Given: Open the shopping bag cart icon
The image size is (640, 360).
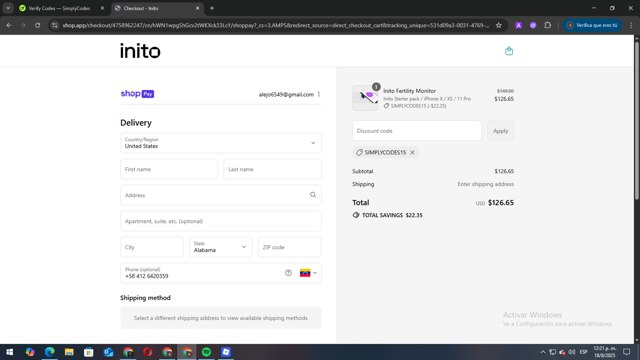Looking at the screenshot, I should click(509, 51).
